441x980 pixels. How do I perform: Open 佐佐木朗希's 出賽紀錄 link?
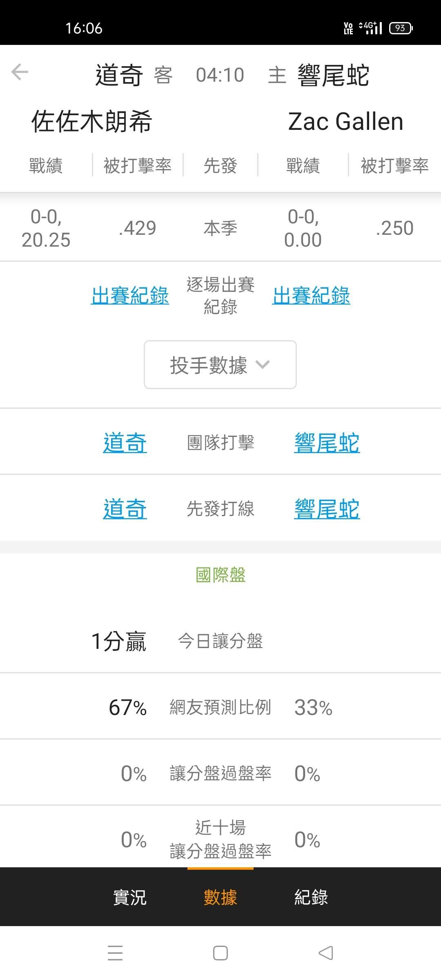click(130, 295)
